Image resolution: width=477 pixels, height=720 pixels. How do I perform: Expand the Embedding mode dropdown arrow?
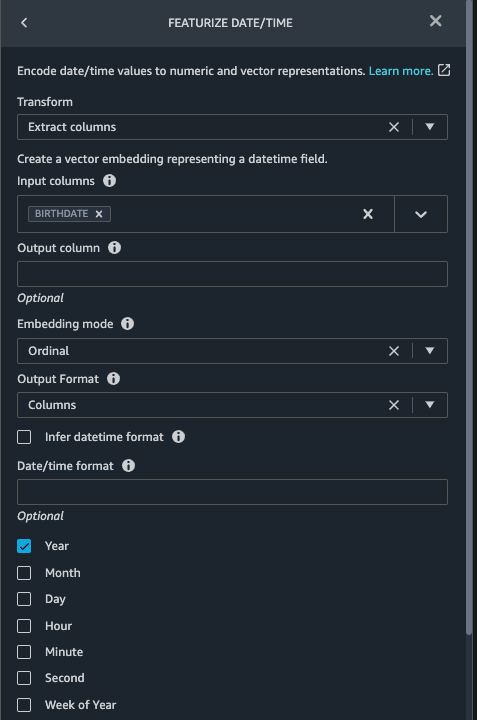tap(430, 351)
